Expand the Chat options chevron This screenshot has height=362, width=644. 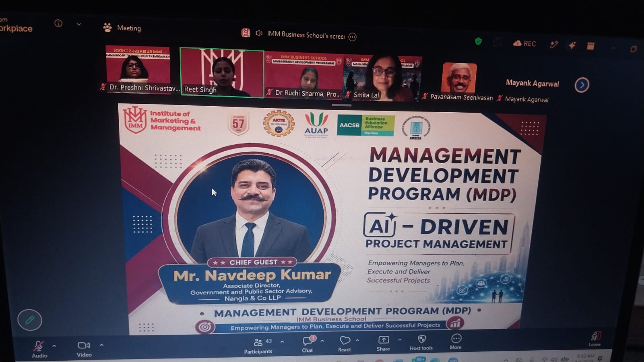(322, 341)
